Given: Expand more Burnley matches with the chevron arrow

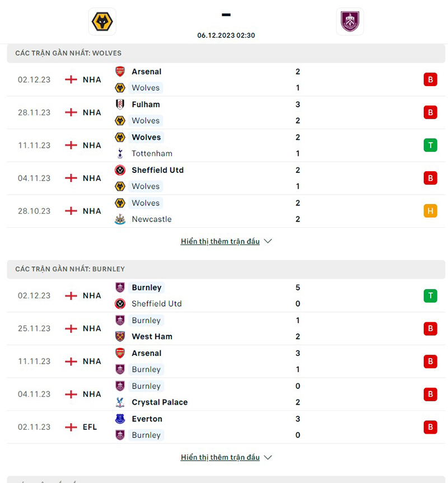Looking at the screenshot, I should click(268, 457).
